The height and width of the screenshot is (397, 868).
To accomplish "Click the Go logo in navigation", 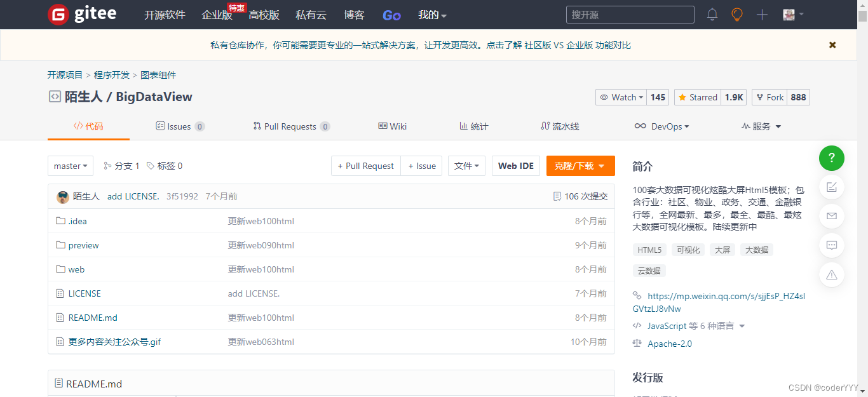I will click(x=391, y=15).
